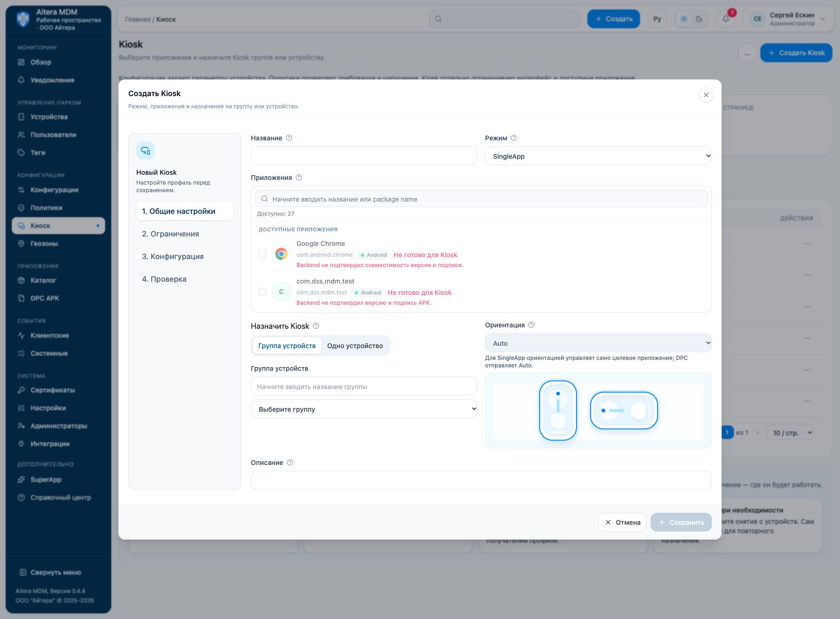Click the Создать Kiosk button
840x619 pixels.
[796, 53]
